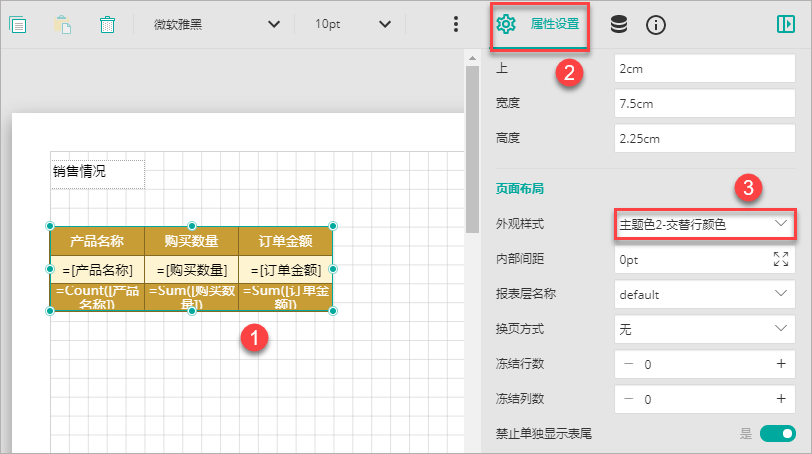
Task: Edit the 宽度 field 7.5cm
Action: click(x=704, y=104)
